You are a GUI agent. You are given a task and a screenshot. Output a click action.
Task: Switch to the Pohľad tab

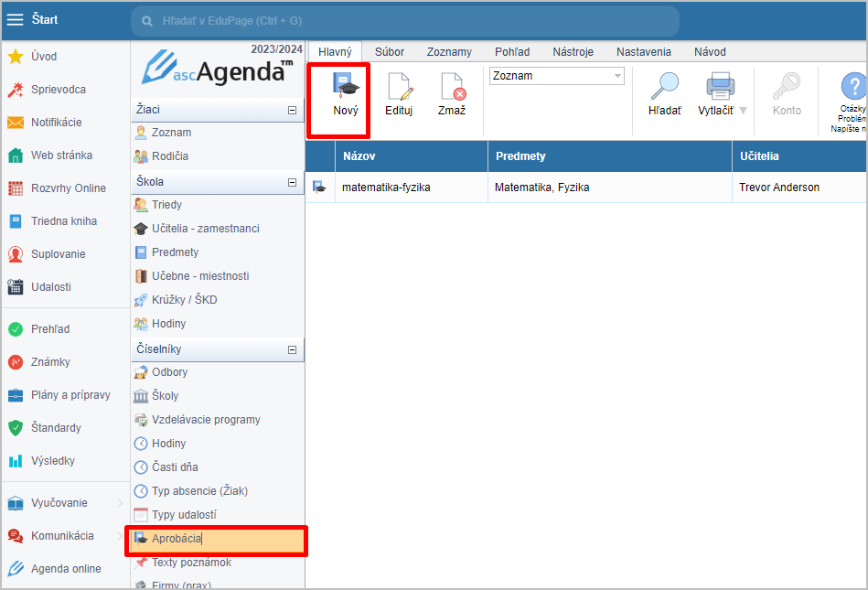(512, 51)
